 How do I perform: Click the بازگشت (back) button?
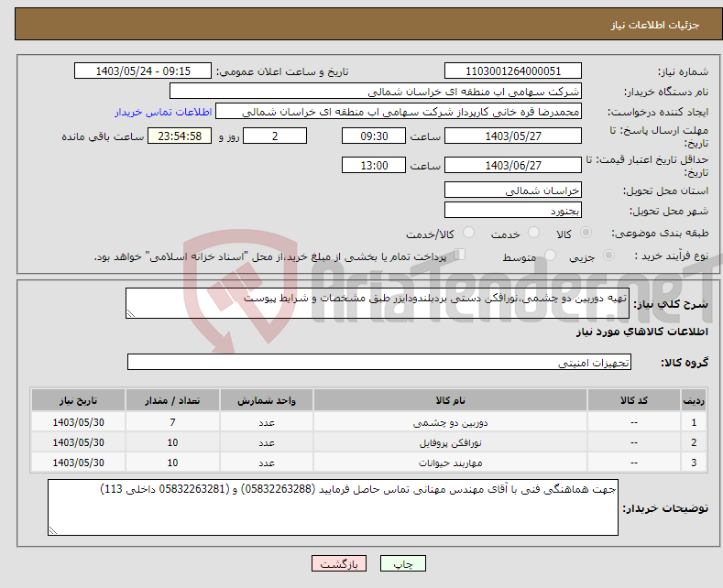tap(339, 563)
